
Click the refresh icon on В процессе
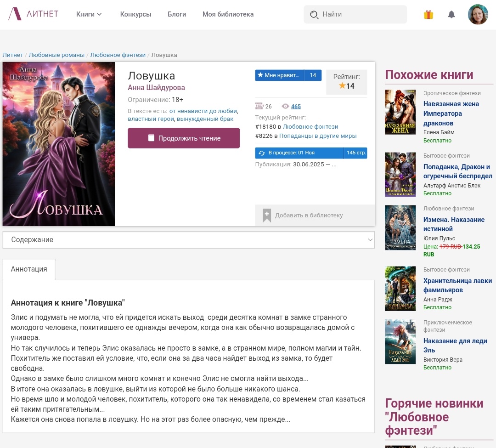pos(262,153)
